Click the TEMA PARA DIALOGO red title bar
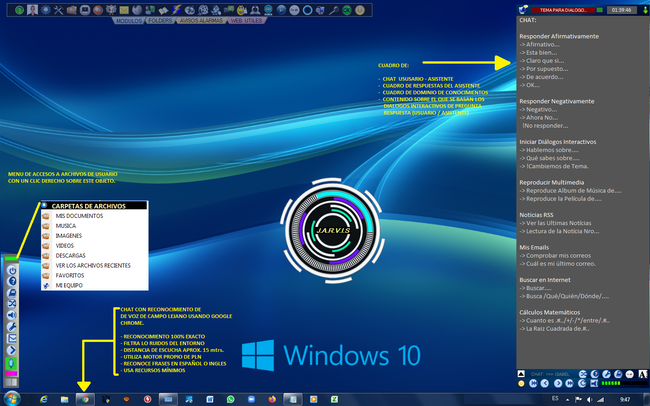 click(x=563, y=10)
